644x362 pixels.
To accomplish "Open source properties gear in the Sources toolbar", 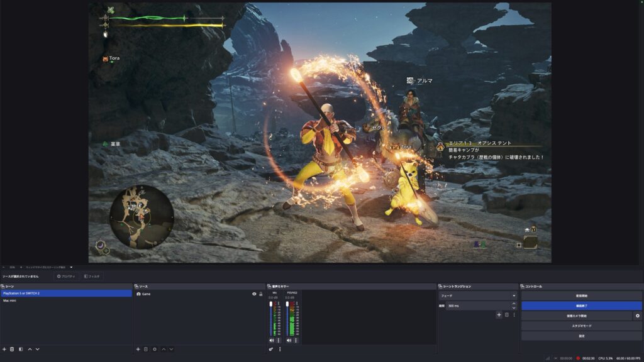I will click(155, 349).
